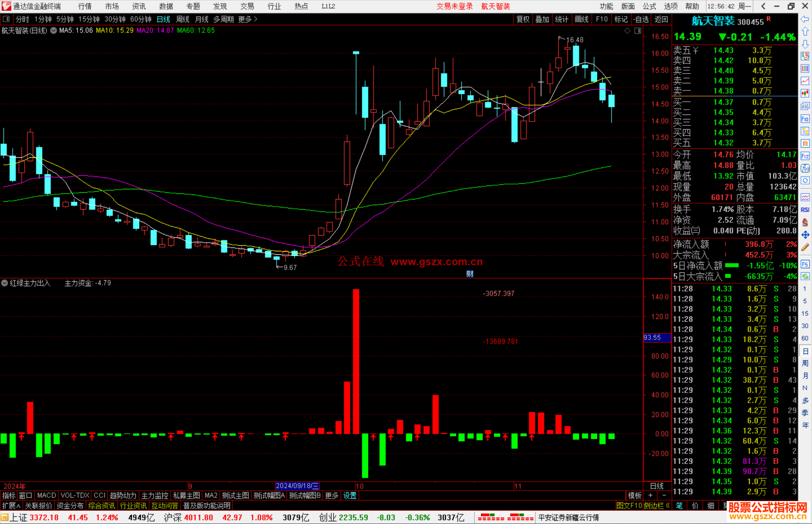812x524 pixels.
Task: Click the 叠加 overlay button
Action: 542,19
